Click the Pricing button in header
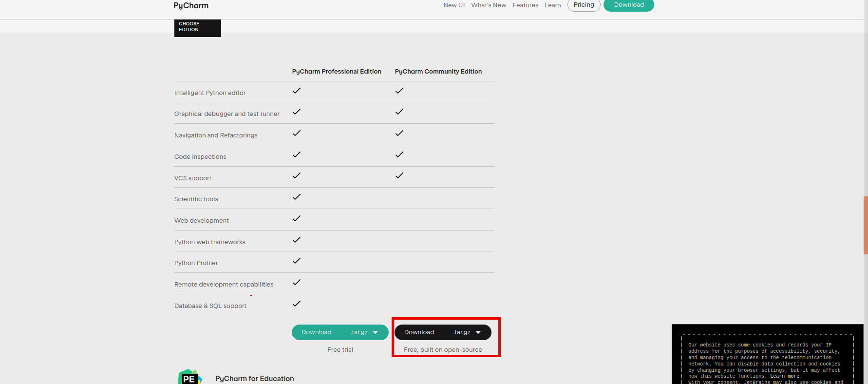 [584, 5]
